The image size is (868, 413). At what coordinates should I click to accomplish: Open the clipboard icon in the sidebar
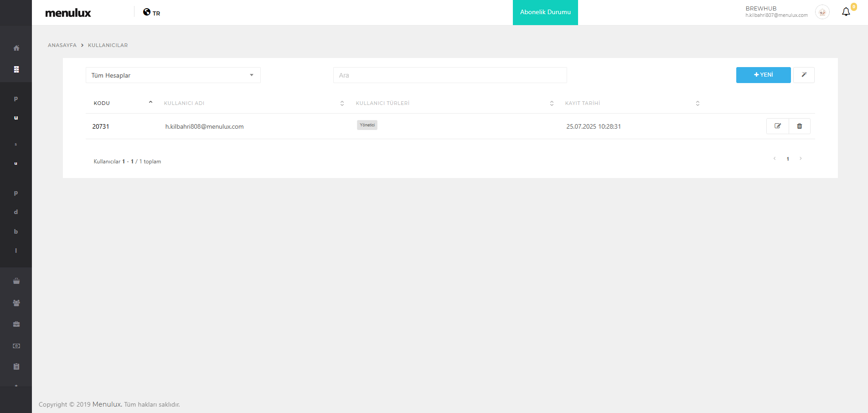16,366
